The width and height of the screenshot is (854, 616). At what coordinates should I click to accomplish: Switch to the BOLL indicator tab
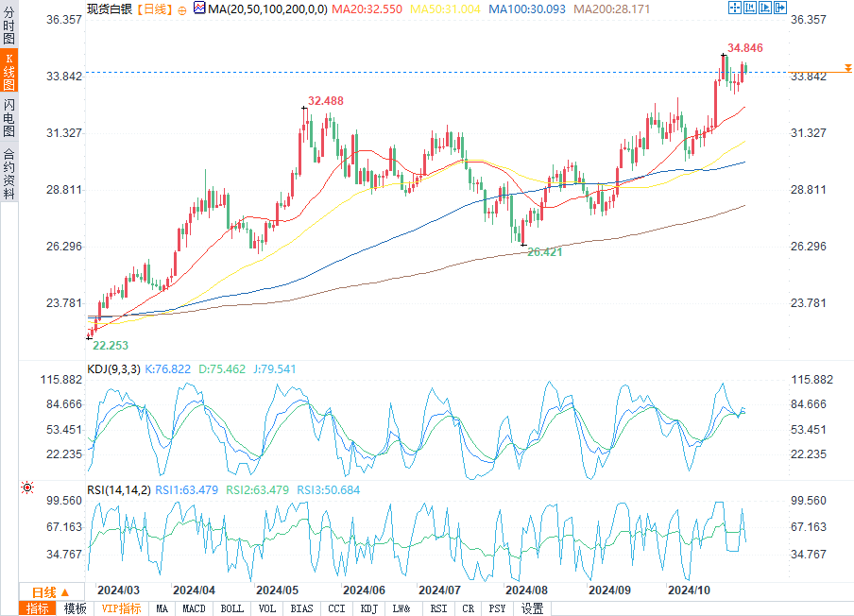[x=231, y=608]
